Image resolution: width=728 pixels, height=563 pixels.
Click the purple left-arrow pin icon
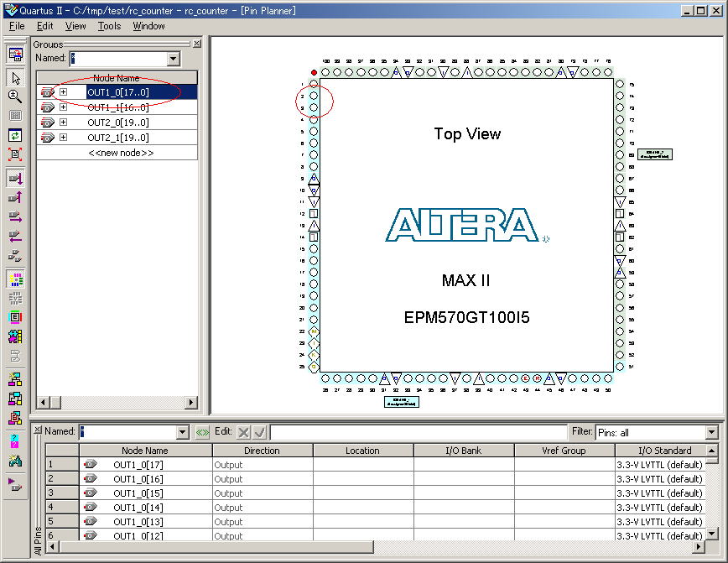pyautogui.click(x=15, y=236)
